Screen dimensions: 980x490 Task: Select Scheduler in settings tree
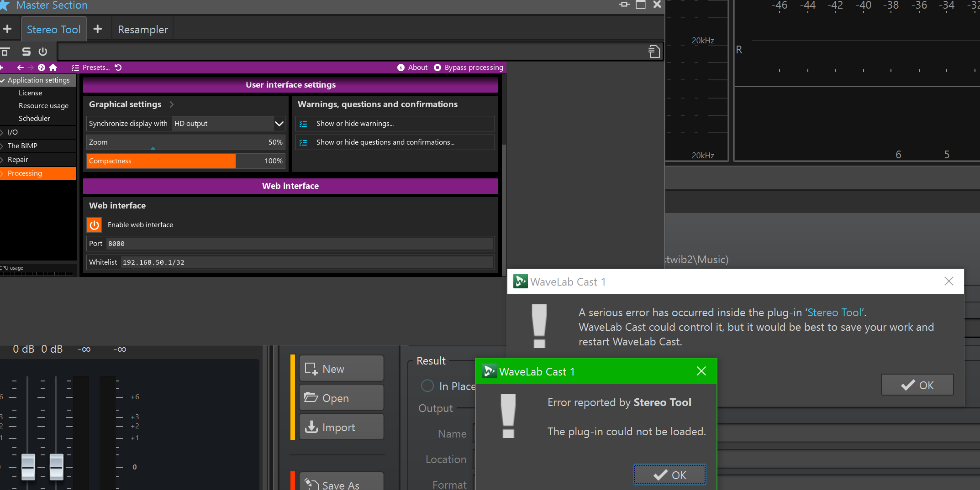tap(34, 119)
